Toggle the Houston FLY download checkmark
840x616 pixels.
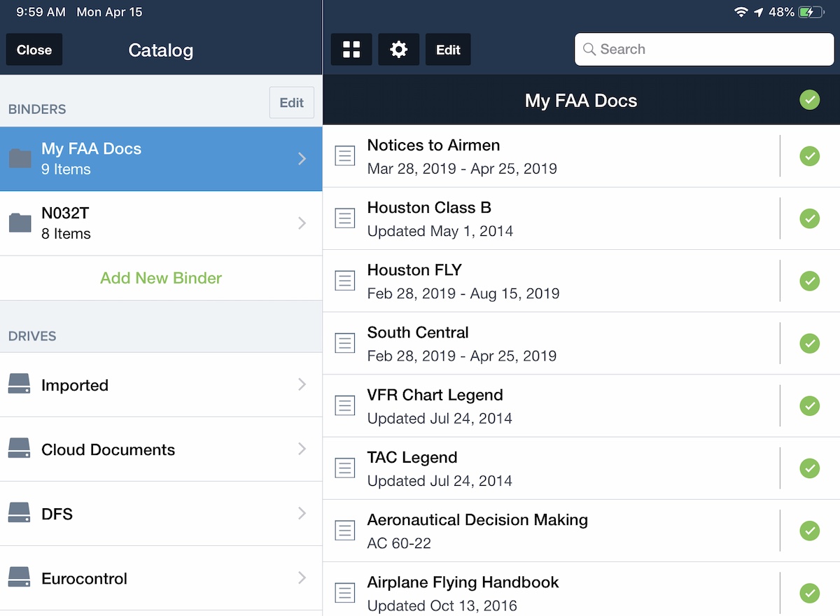(809, 281)
